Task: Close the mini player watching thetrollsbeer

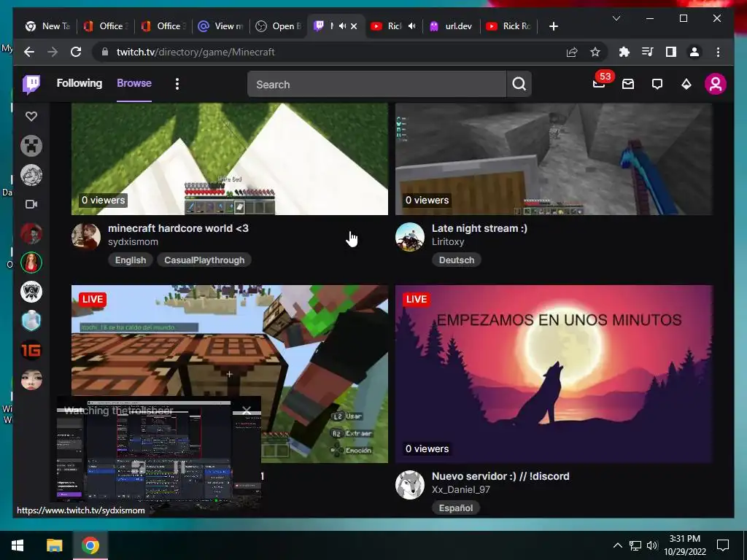Action: click(x=247, y=410)
